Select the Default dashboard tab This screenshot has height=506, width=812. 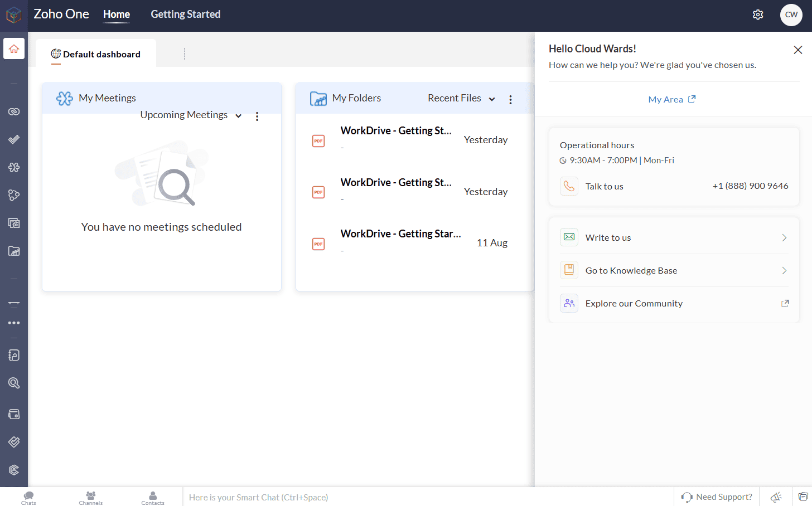click(x=96, y=54)
